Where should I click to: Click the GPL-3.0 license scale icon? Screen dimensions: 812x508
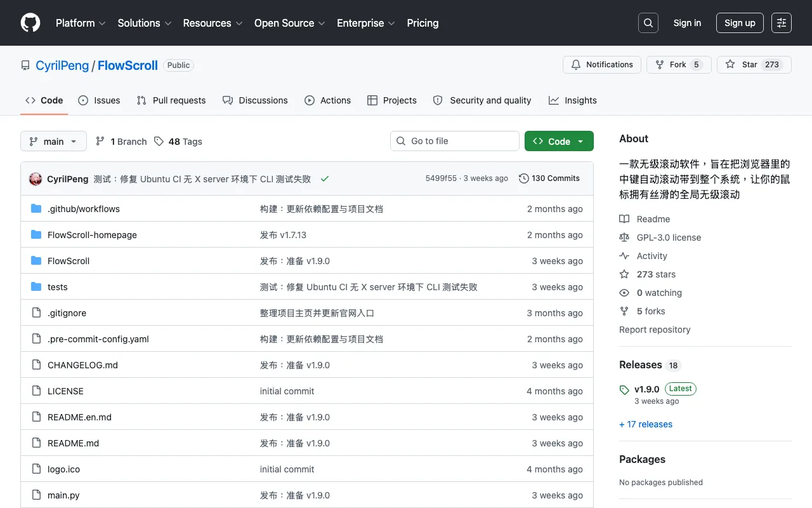(x=624, y=237)
